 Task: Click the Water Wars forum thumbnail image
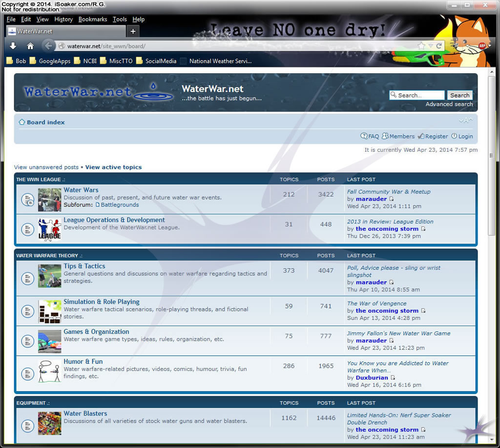(49, 200)
